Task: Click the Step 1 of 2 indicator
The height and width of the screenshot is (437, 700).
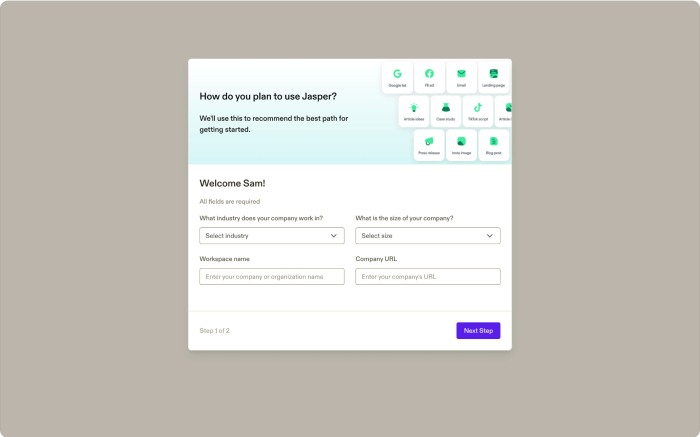Action: (x=214, y=331)
